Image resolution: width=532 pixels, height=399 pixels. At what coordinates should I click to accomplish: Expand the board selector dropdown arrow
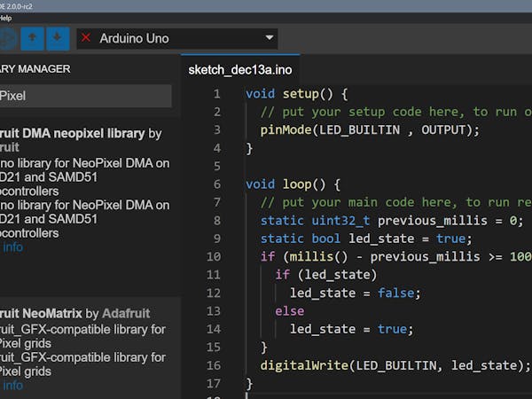[270, 38]
